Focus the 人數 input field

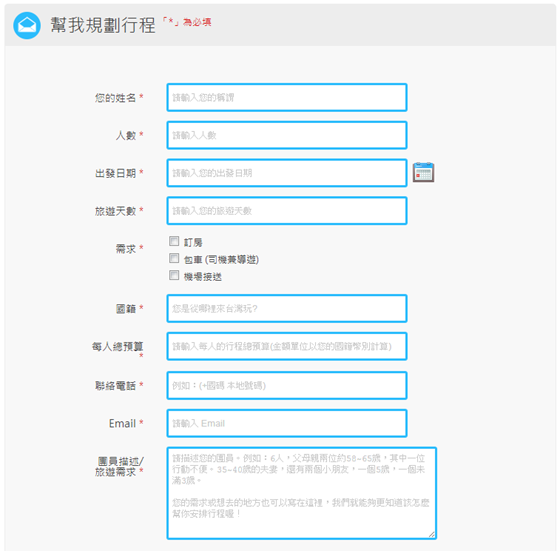(x=287, y=135)
